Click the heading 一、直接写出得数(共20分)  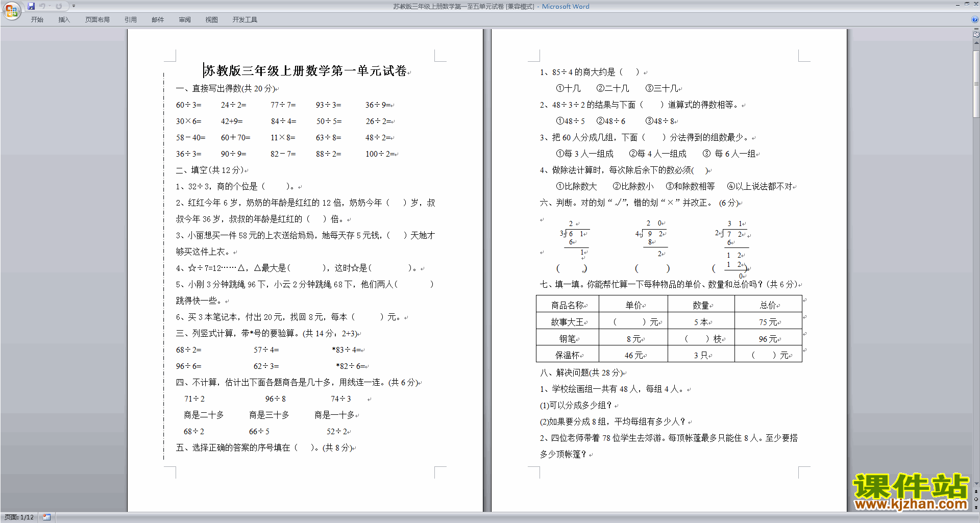tap(226, 89)
